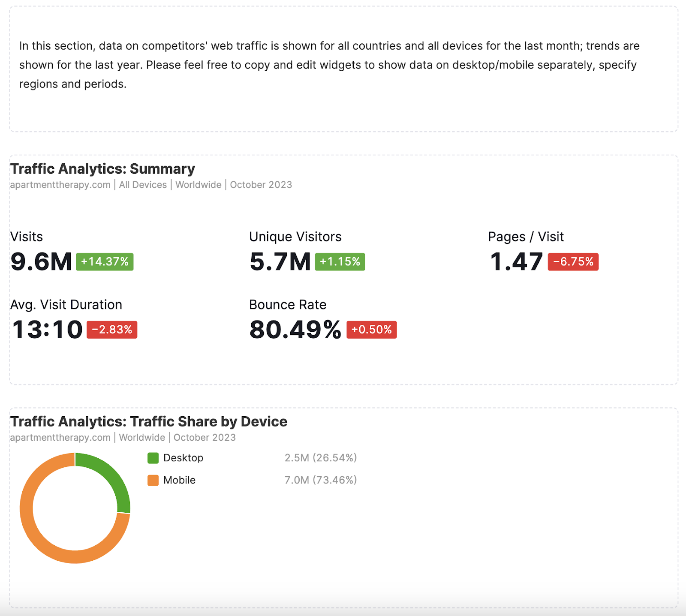The width and height of the screenshot is (686, 616).
Task: Select the Traffic Share by Device title
Action: (148, 422)
